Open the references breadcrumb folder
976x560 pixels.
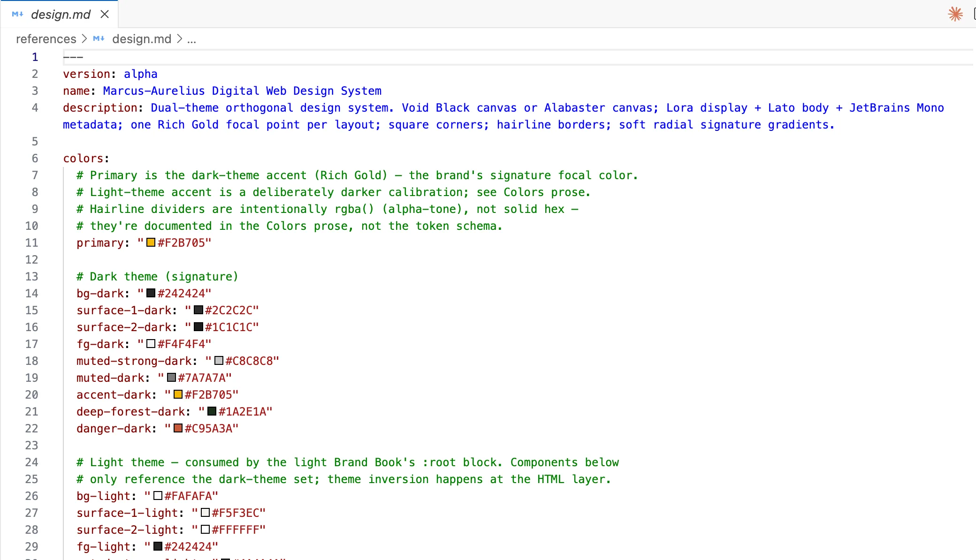[x=46, y=39]
